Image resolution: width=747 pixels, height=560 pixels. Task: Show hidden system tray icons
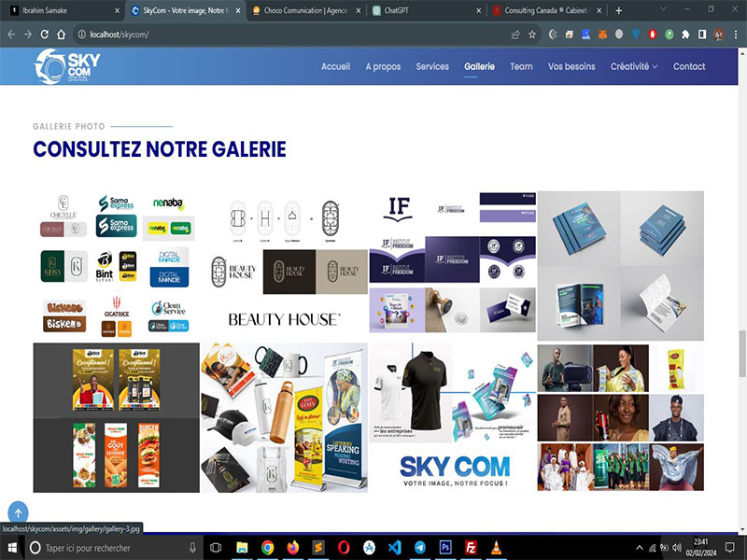[640, 548]
